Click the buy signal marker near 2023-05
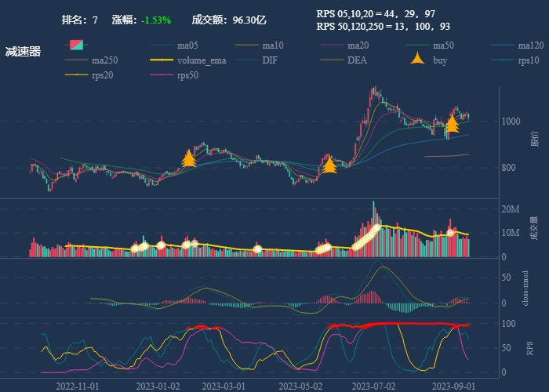The width and height of the screenshot is (549, 392). (329, 163)
